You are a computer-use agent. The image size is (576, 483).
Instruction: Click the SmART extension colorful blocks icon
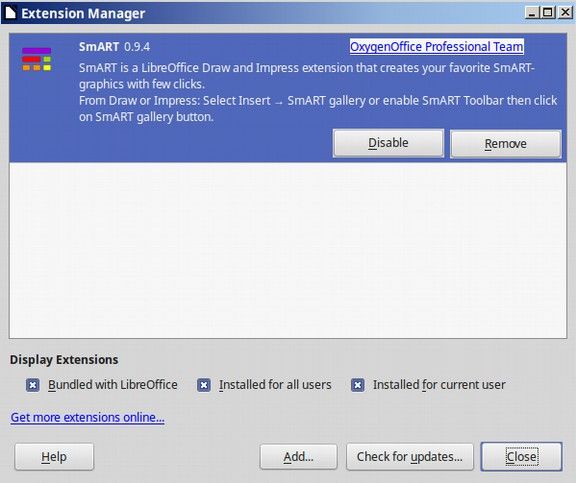[x=36, y=59]
